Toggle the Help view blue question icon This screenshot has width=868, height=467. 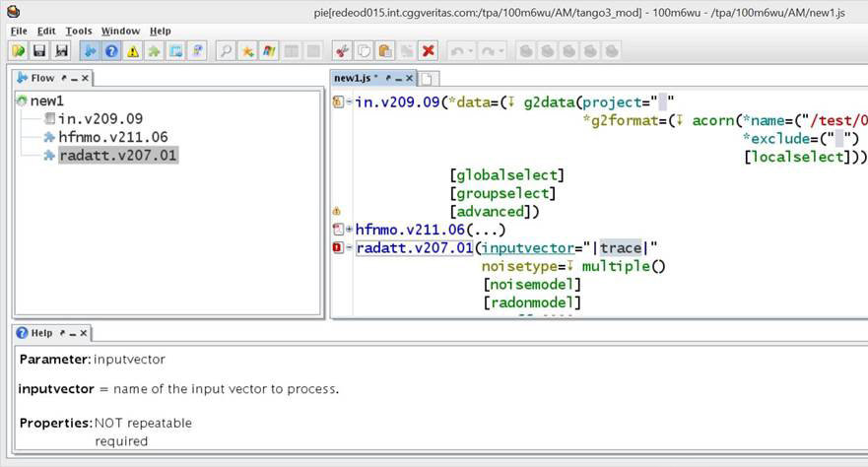pos(111,51)
